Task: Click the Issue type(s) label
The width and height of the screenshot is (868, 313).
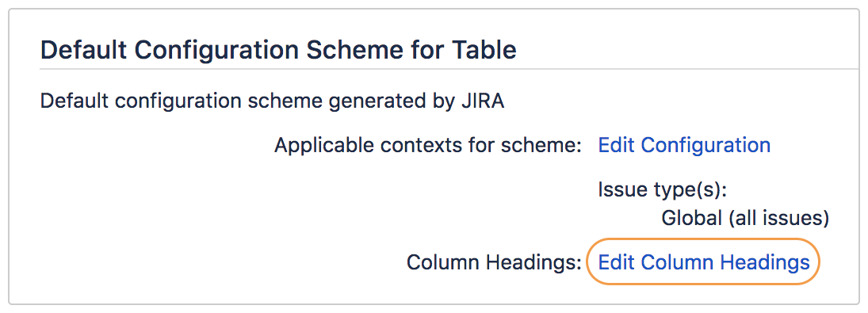Action: coord(662,191)
